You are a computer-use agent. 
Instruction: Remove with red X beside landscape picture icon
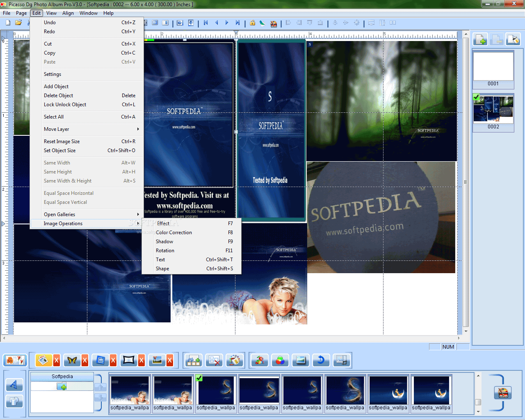point(170,360)
